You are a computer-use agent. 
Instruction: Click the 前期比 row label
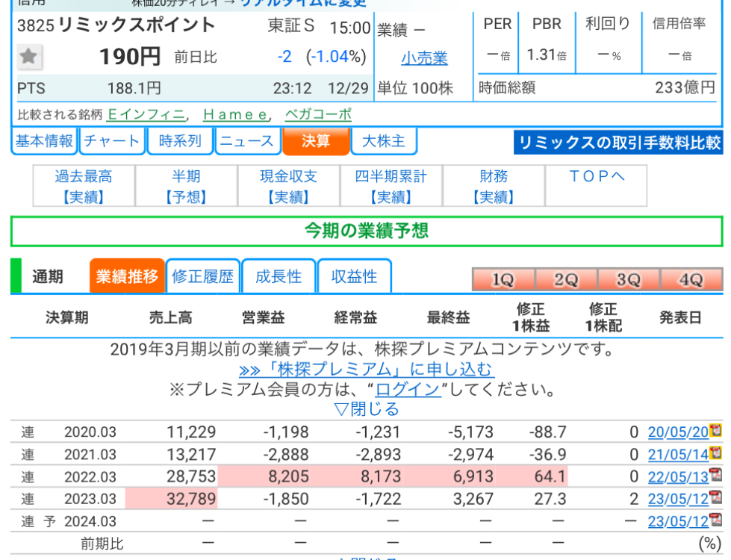[x=102, y=544]
